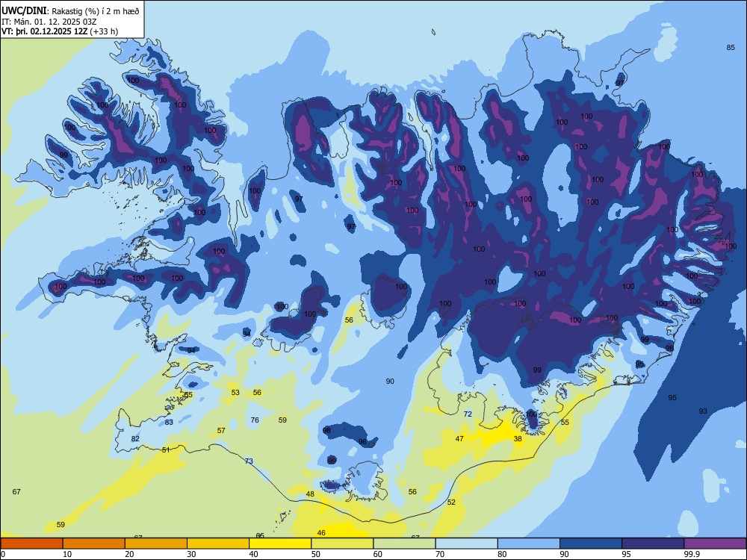Click the 46 humidity value on the map

pos(321,532)
